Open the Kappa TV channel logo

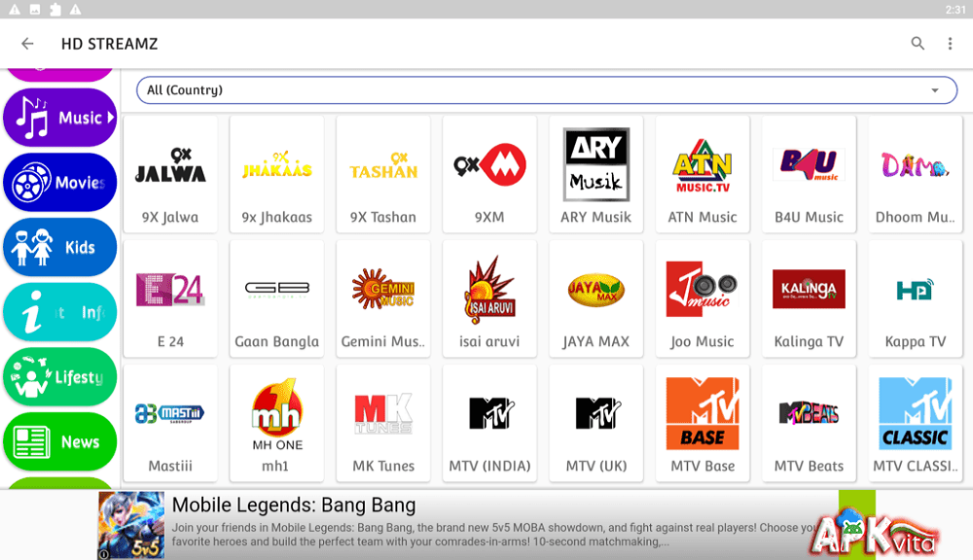(x=916, y=289)
